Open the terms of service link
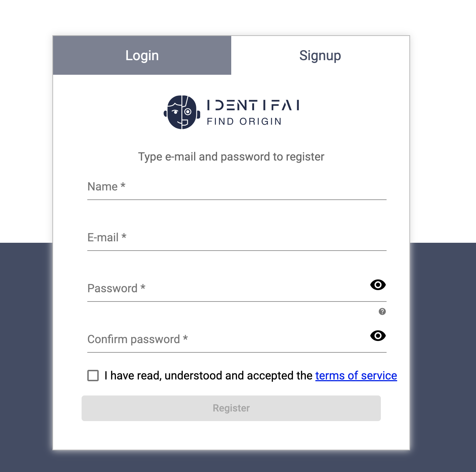The height and width of the screenshot is (472, 476). point(356,375)
